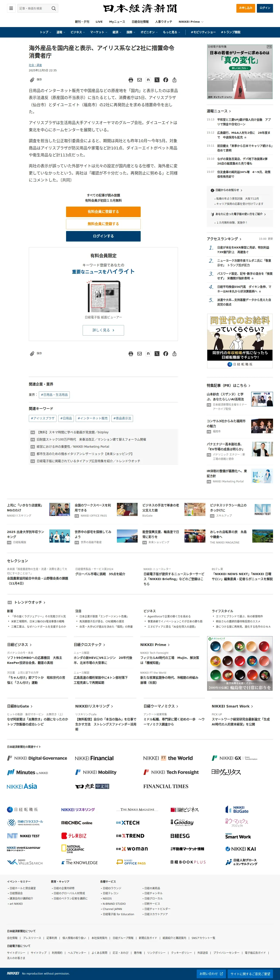Screen dimensions: 280x980
Task: Open the 同世代のお給料 ad banner
Action: point(240,341)
